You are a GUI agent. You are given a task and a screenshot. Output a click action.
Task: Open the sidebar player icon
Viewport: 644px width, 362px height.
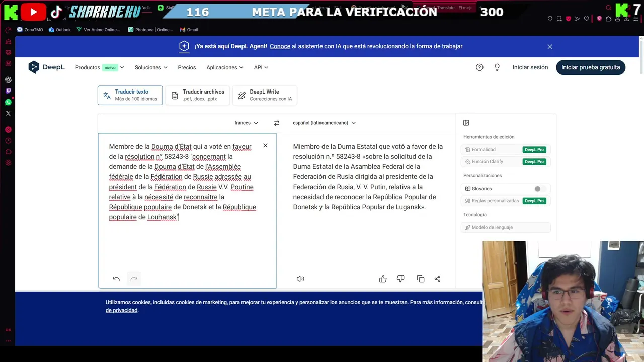click(8, 130)
